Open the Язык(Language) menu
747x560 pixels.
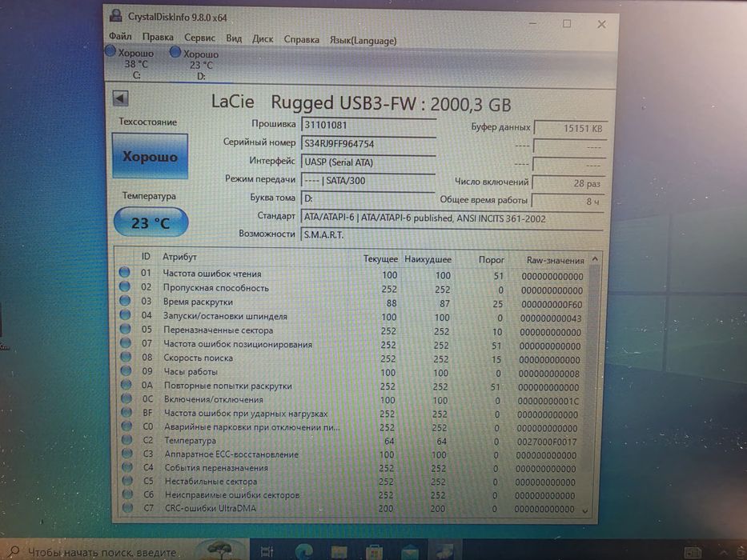click(363, 41)
